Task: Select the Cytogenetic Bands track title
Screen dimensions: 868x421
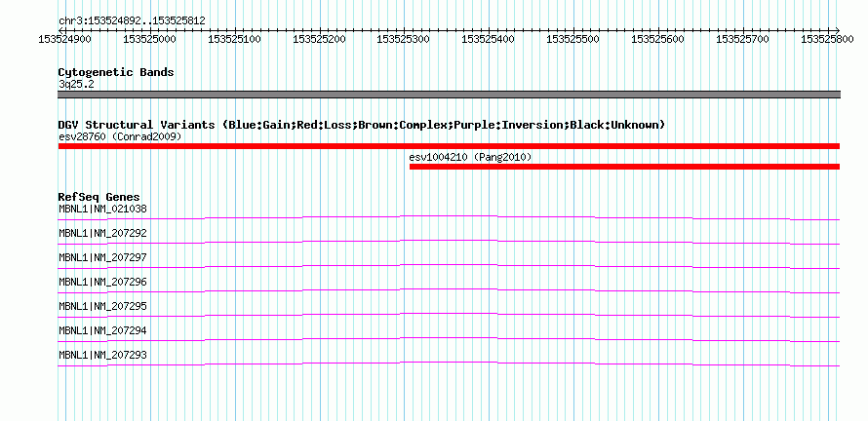Action: pos(116,72)
